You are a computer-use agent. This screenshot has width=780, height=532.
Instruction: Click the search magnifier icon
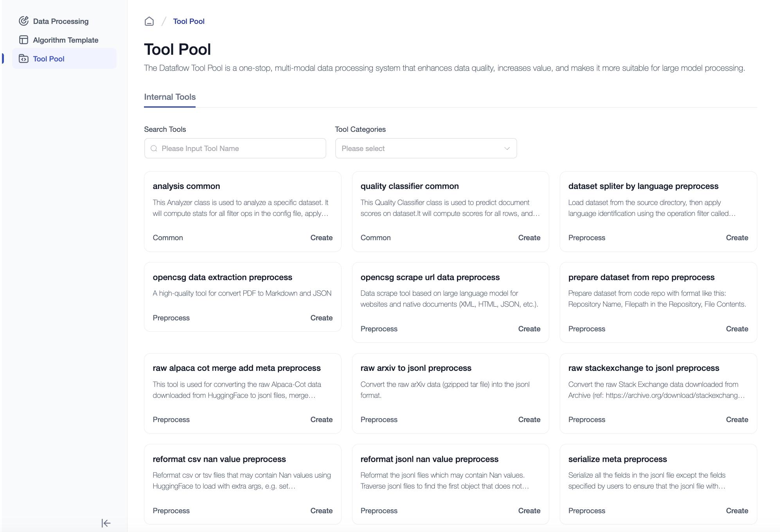(154, 148)
